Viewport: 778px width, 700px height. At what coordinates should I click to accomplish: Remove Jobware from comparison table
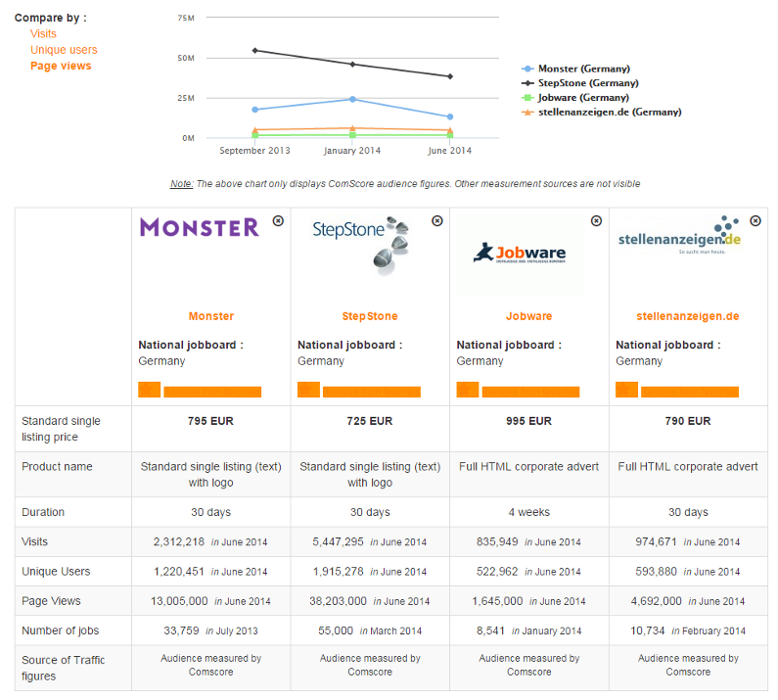click(596, 221)
